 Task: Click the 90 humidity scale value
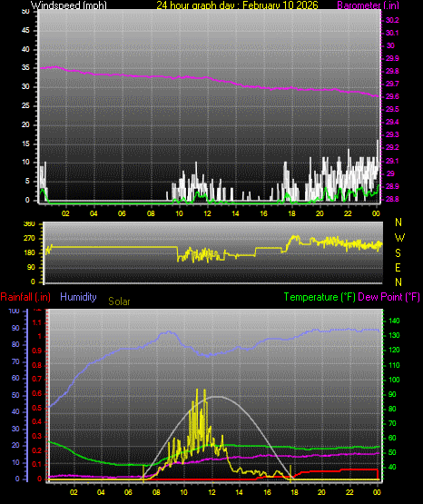coord(15,328)
